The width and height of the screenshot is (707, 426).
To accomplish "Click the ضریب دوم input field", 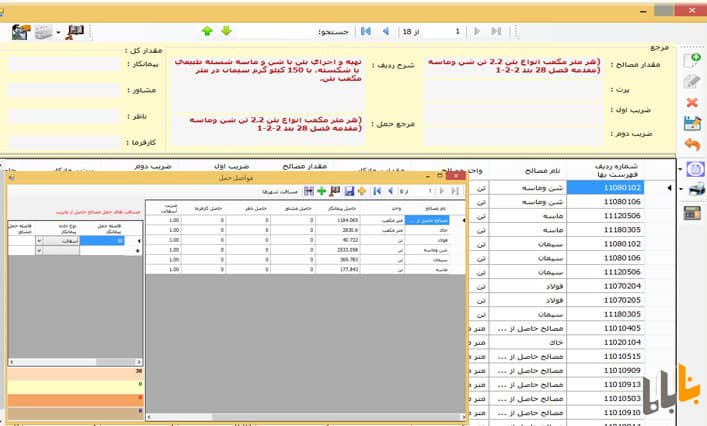I will coord(514,136).
